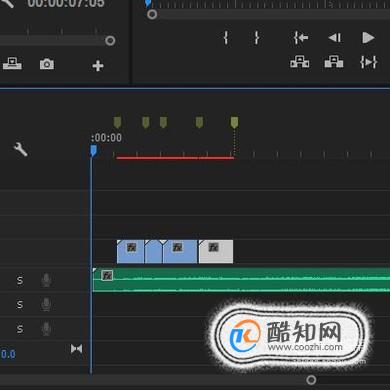This screenshot has height=390, width=390.
Task: Step back one frame
Action: [335, 38]
